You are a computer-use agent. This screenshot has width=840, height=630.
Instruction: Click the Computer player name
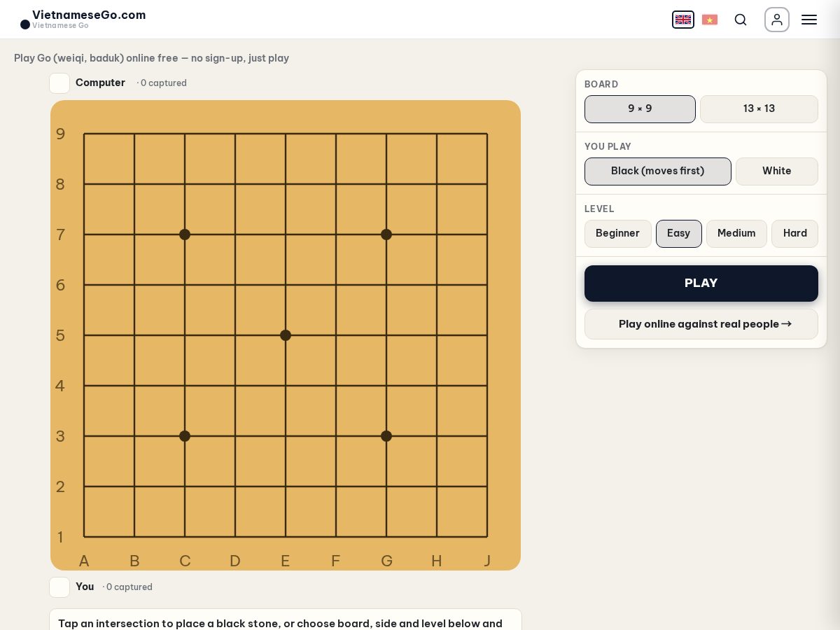pos(100,83)
